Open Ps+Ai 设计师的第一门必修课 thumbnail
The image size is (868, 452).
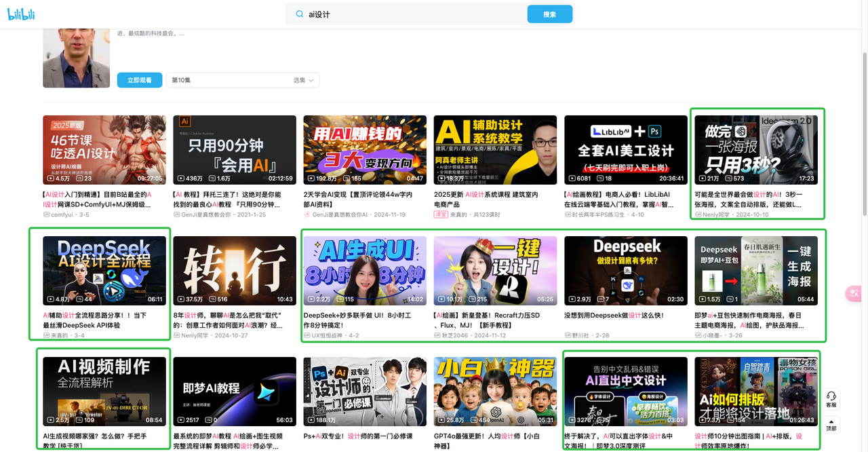click(365, 392)
